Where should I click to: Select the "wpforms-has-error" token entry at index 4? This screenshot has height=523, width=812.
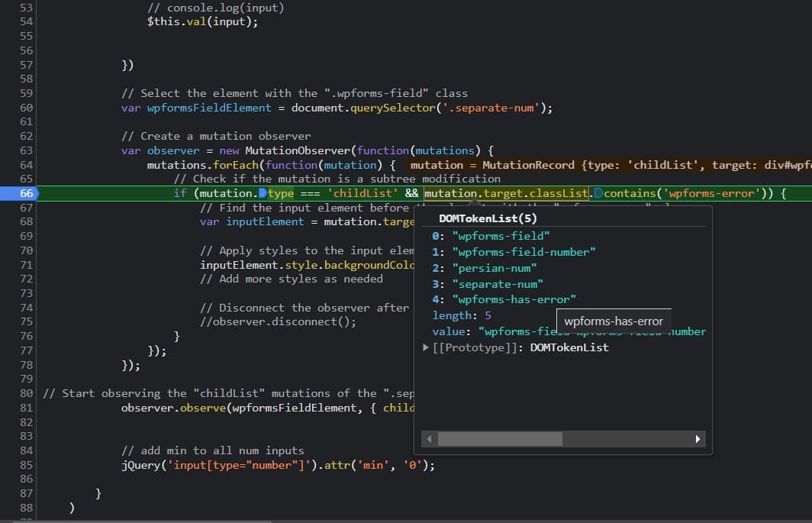click(x=504, y=299)
